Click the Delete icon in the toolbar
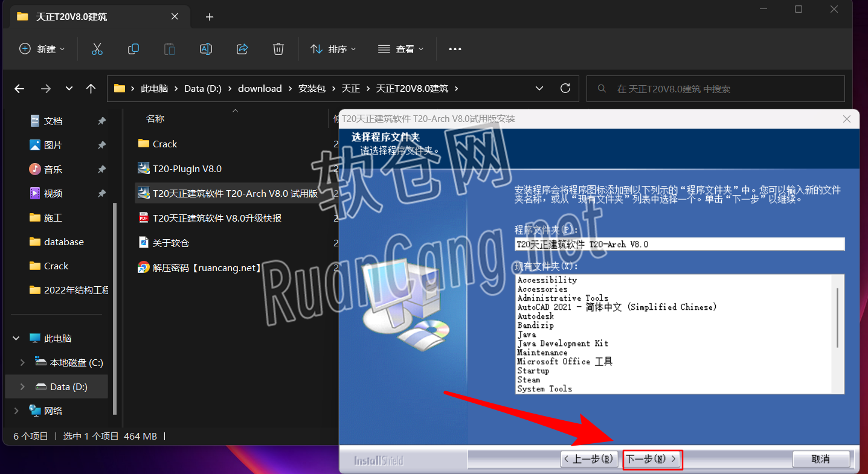Screen dimensions: 868x474 (278, 49)
